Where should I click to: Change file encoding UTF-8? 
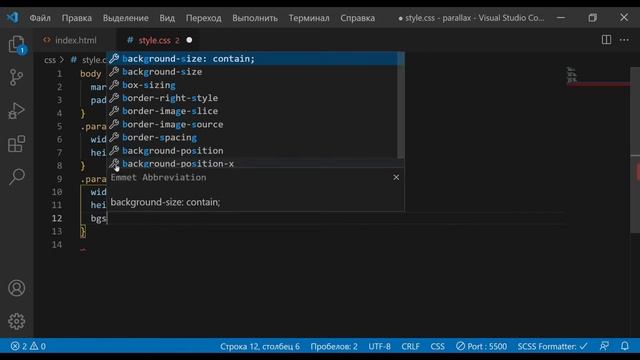pyautogui.click(x=379, y=347)
